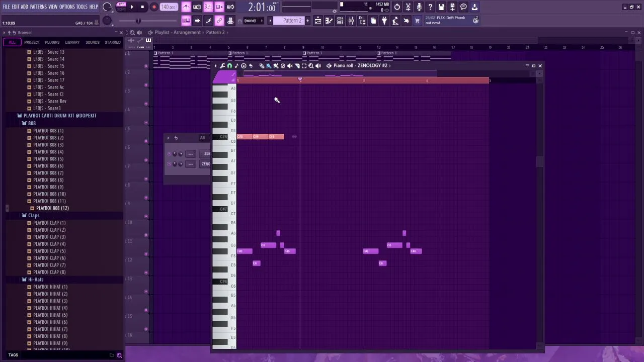Open the OPTIONS menu
644x362 pixels.
(67, 7)
